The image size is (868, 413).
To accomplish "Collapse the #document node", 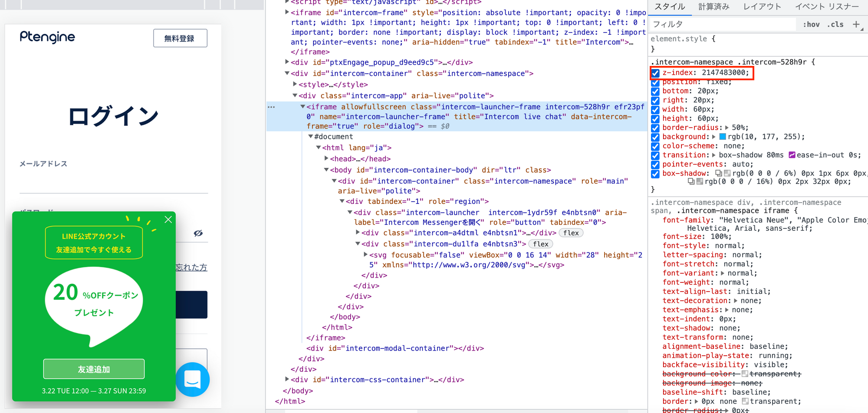I will tap(310, 137).
